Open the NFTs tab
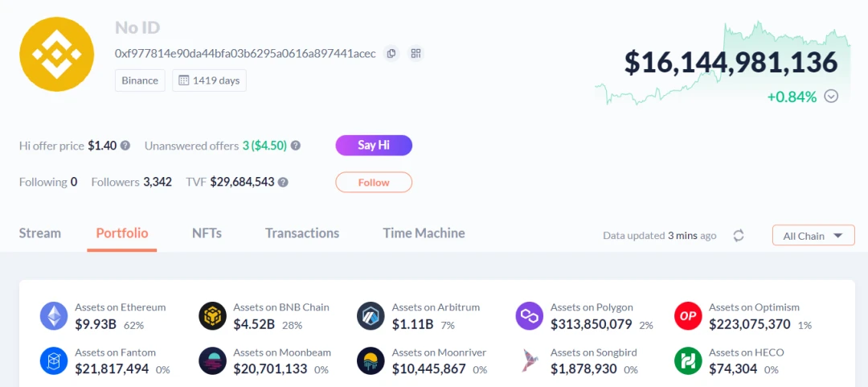 pos(207,233)
